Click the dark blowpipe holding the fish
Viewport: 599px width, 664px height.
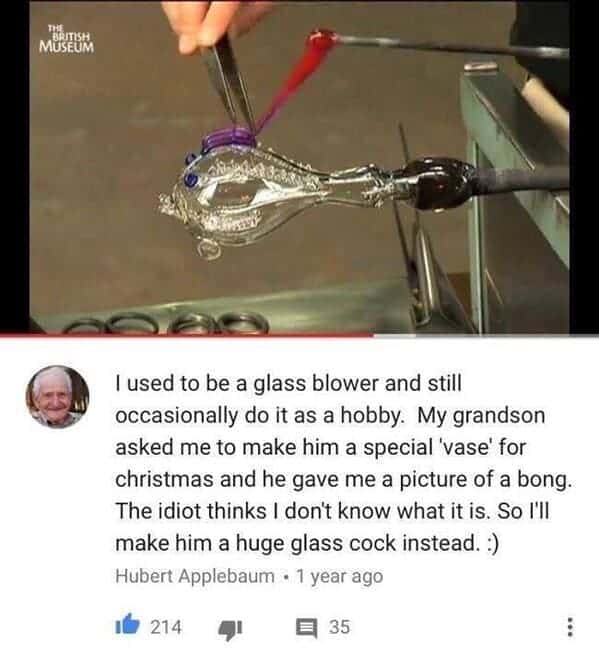click(487, 182)
